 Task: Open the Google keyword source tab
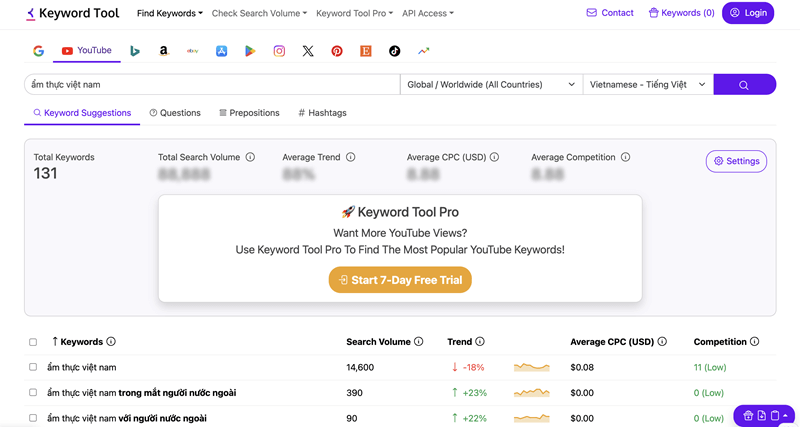click(x=39, y=51)
